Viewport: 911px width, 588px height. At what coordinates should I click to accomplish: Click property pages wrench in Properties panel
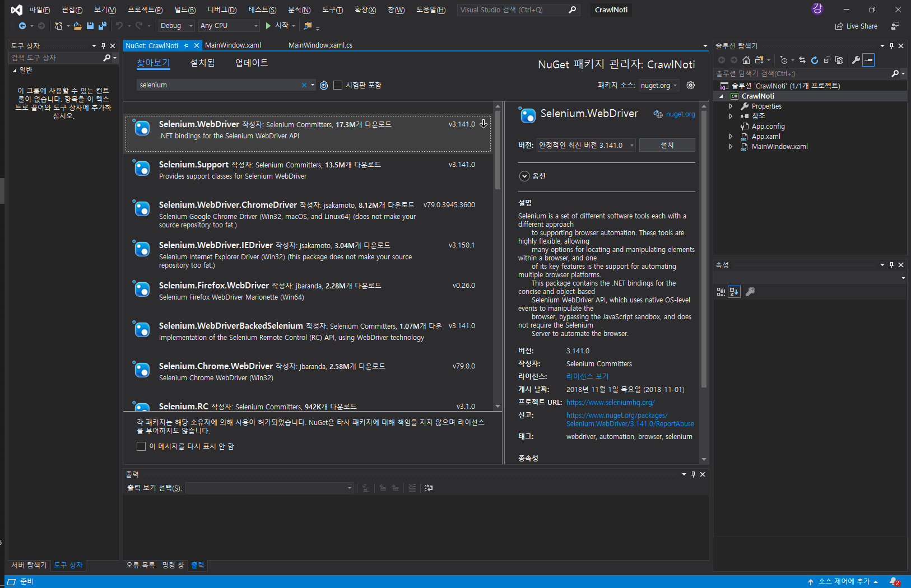750,292
